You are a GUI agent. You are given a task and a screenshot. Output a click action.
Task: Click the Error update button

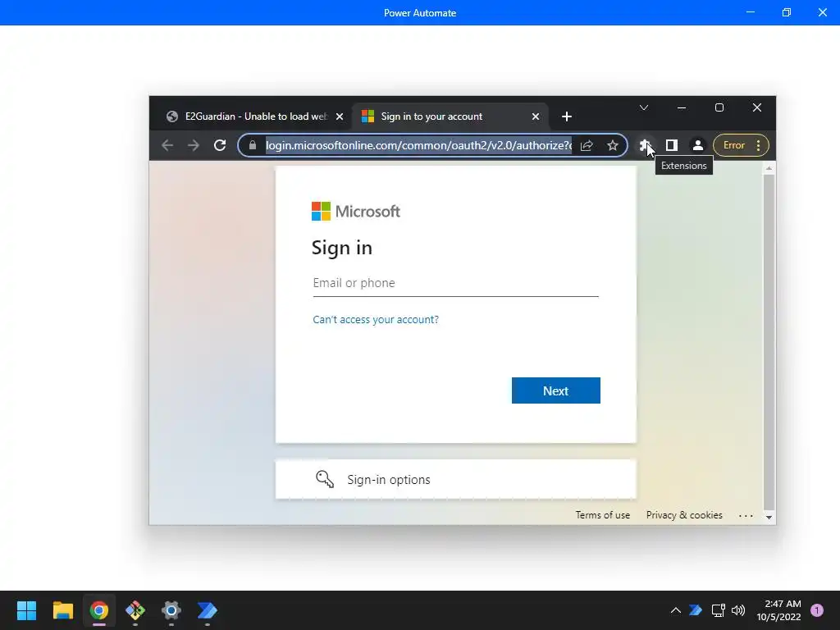tap(733, 145)
